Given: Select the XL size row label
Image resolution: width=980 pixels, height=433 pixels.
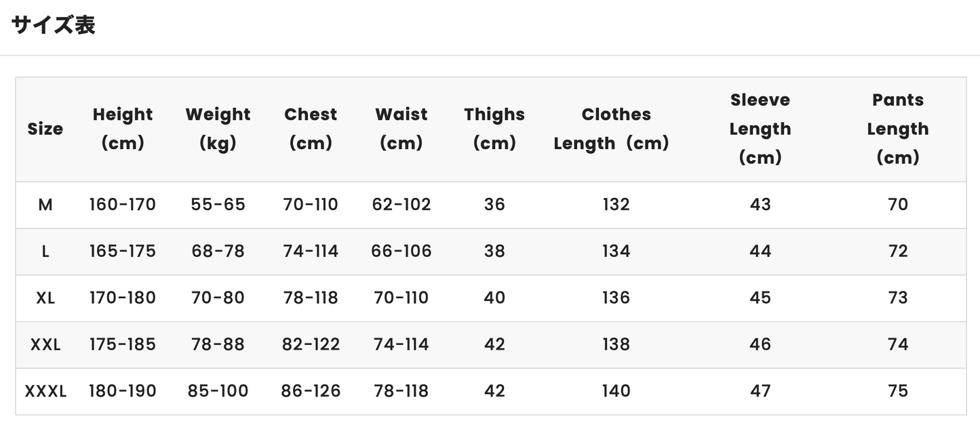Looking at the screenshot, I should coord(45,298).
